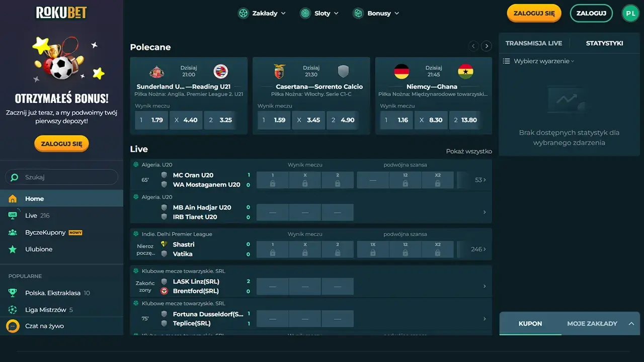The image size is (644, 362).
Task: Open Shastri live match
Action: 184,245
